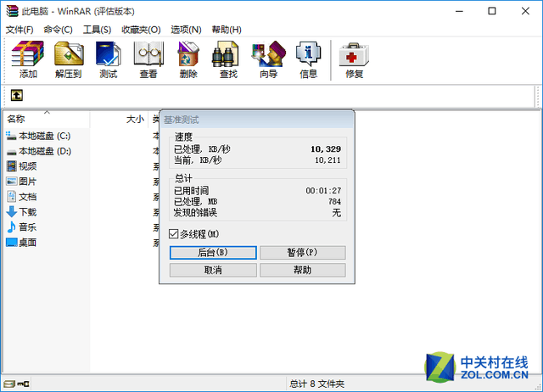This screenshot has height=392, width=543.
Task: Click the 基准测试 dialog title bar
Action: click(x=257, y=120)
